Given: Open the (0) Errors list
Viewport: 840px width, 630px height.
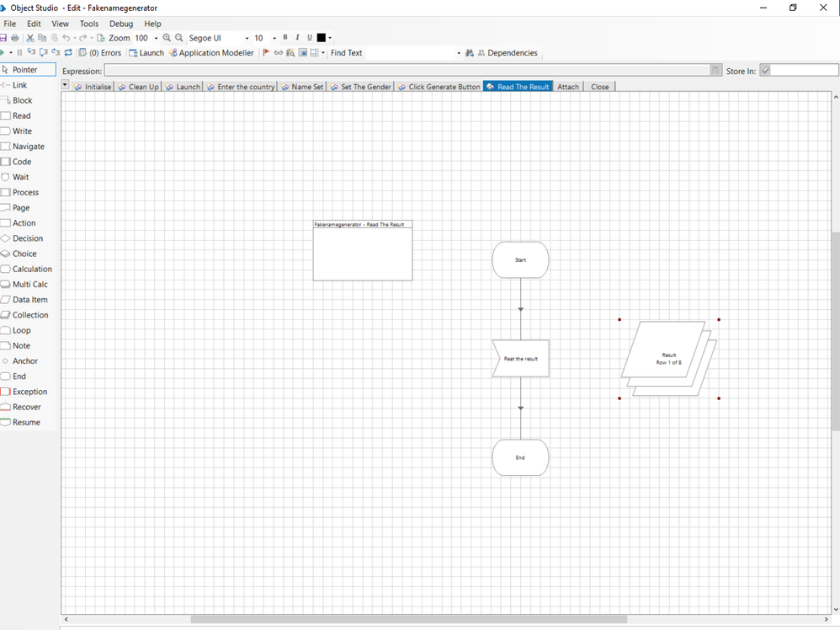Looking at the screenshot, I should [100, 52].
